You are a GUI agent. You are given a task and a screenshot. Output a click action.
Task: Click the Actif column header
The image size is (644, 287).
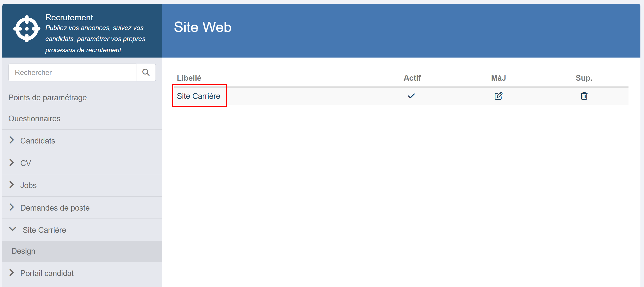[412, 78]
